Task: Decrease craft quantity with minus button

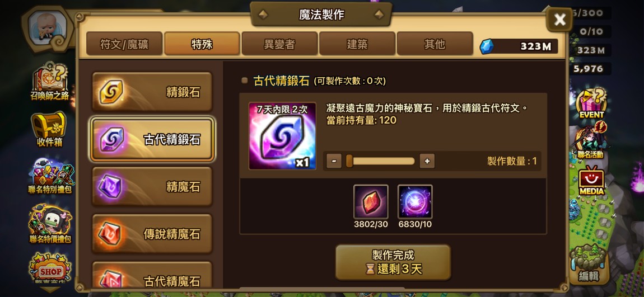Action: coord(334,161)
